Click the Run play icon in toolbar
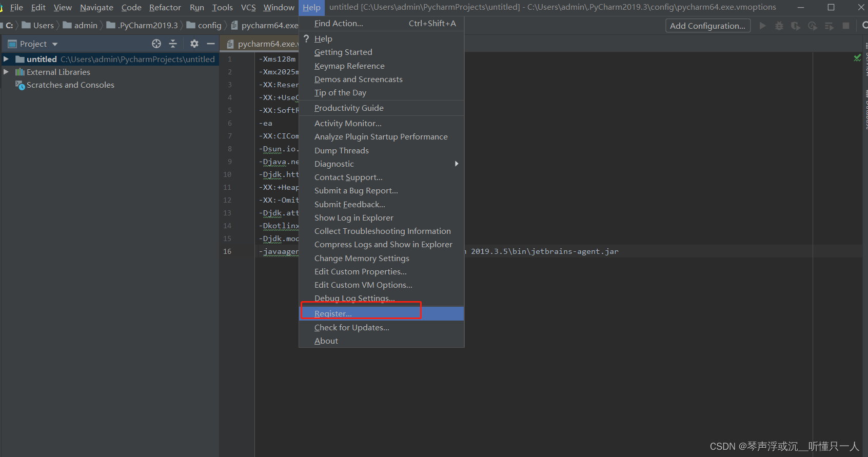This screenshot has height=457, width=868. (x=763, y=26)
